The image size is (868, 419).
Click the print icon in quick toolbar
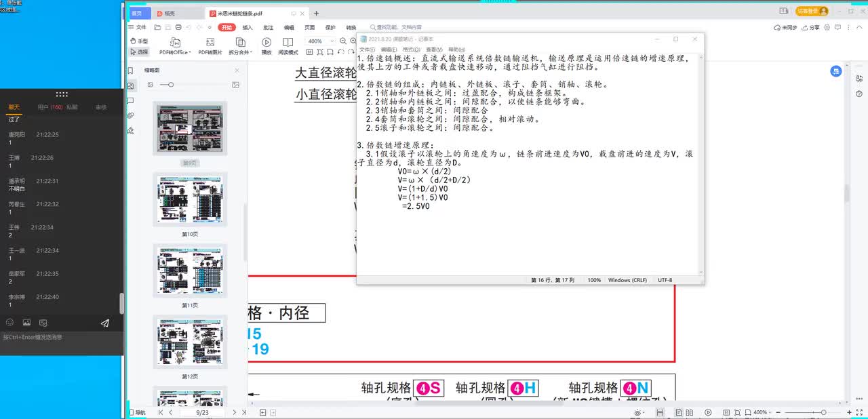178,27
